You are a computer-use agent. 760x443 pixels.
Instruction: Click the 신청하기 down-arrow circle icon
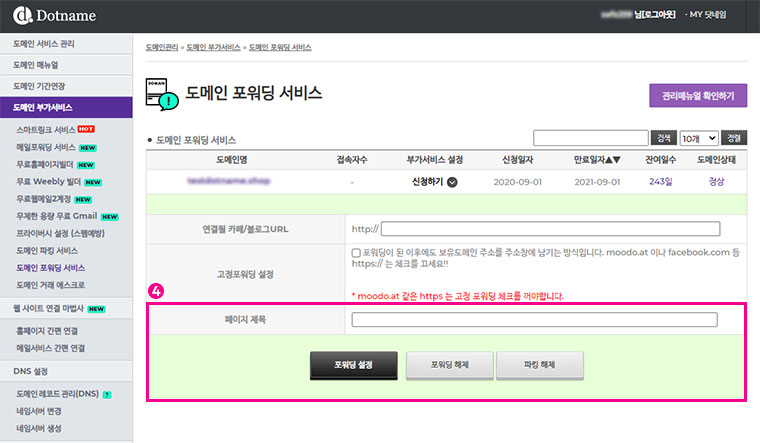click(452, 182)
